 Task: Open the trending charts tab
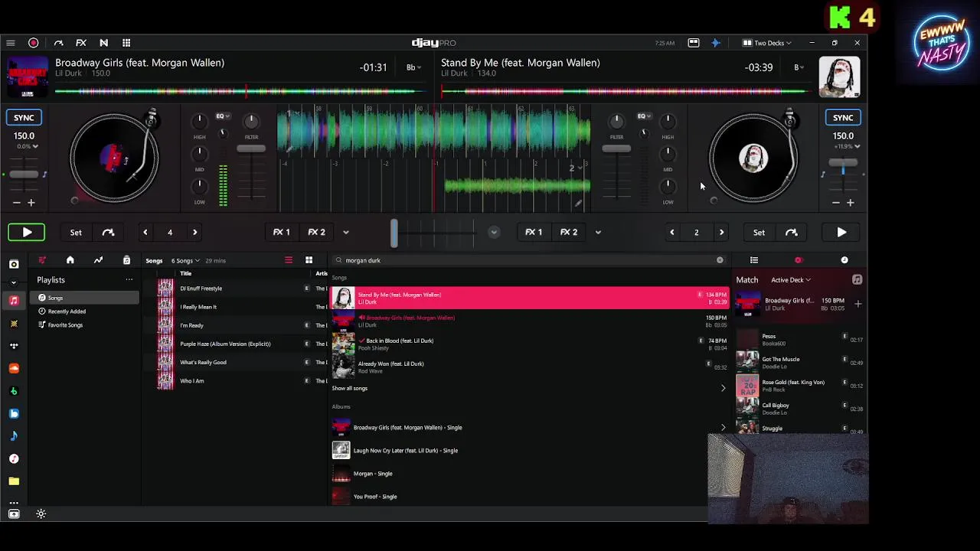tap(98, 260)
